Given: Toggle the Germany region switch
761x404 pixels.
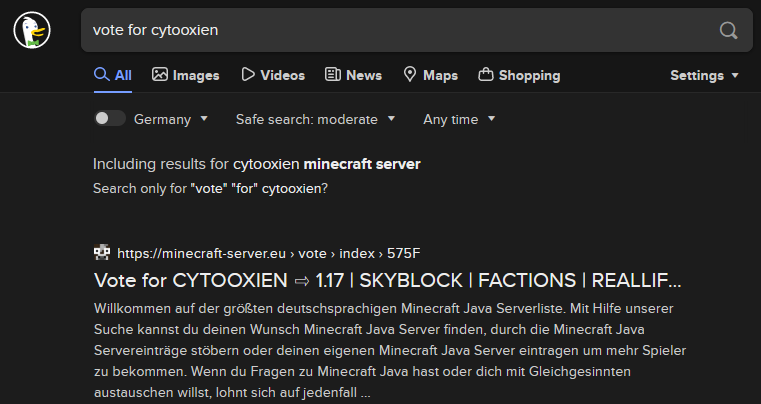Looking at the screenshot, I should pyautogui.click(x=110, y=118).
